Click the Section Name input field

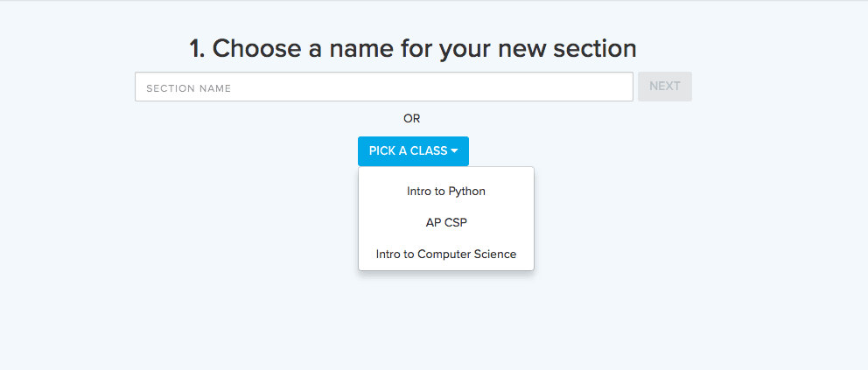click(383, 87)
